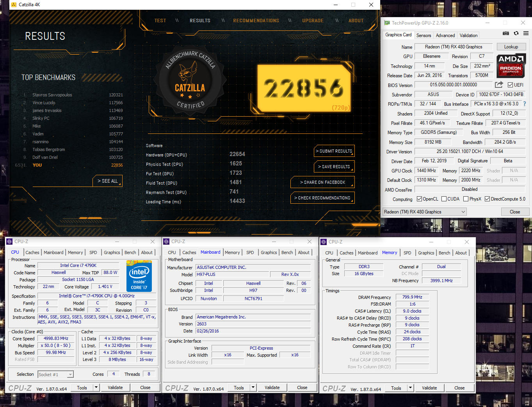Toggle OpenCL checkbox
The image size is (532, 407).
click(419, 199)
